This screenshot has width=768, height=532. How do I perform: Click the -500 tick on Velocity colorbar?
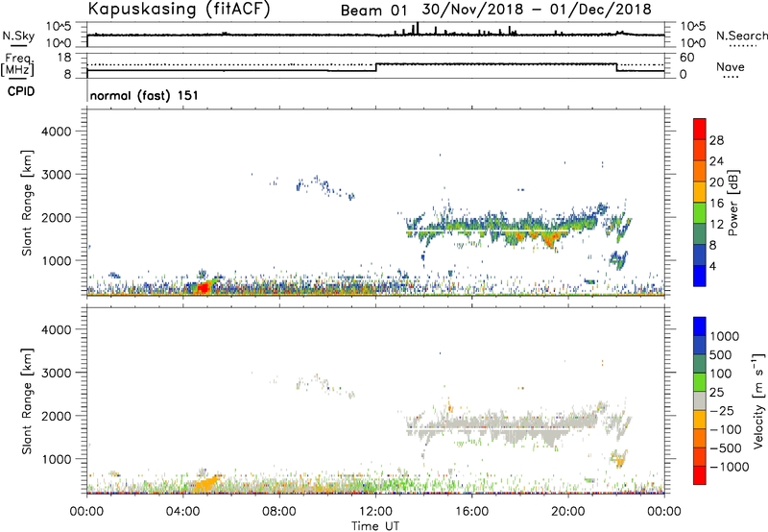click(726, 448)
